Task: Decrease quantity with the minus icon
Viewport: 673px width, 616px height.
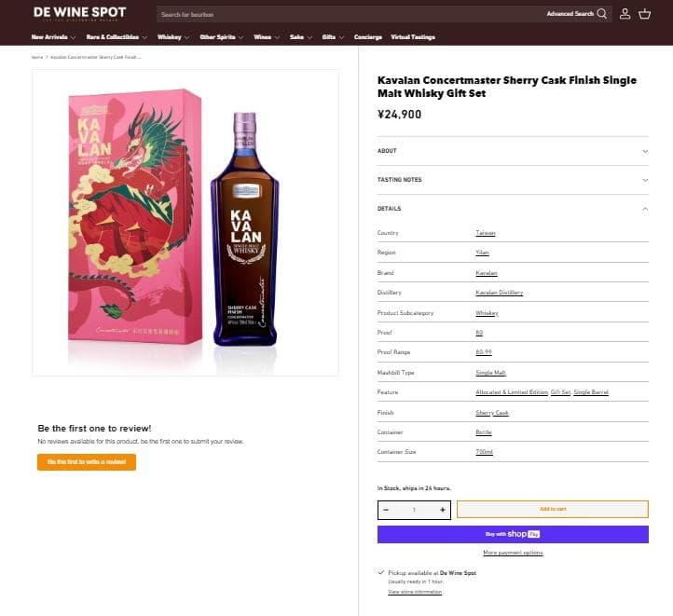Action: pos(386,510)
